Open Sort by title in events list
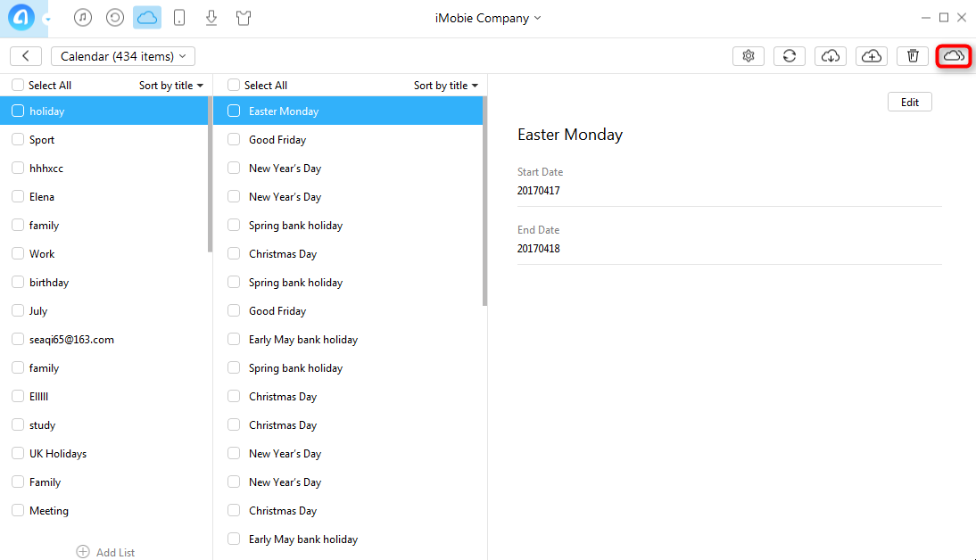The width and height of the screenshot is (976, 560). [446, 86]
